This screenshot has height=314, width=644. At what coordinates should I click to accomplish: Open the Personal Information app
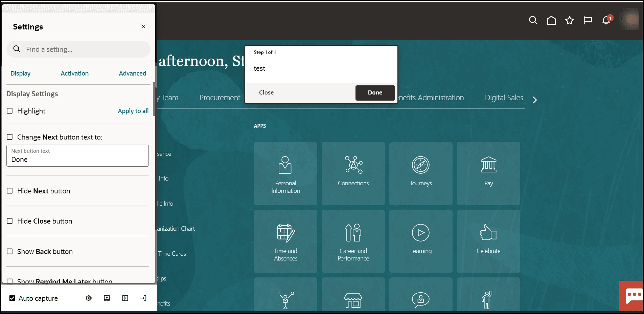click(285, 173)
